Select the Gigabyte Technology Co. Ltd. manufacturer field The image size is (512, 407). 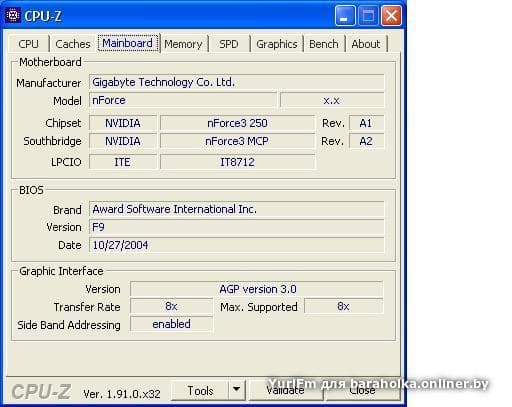click(x=237, y=82)
